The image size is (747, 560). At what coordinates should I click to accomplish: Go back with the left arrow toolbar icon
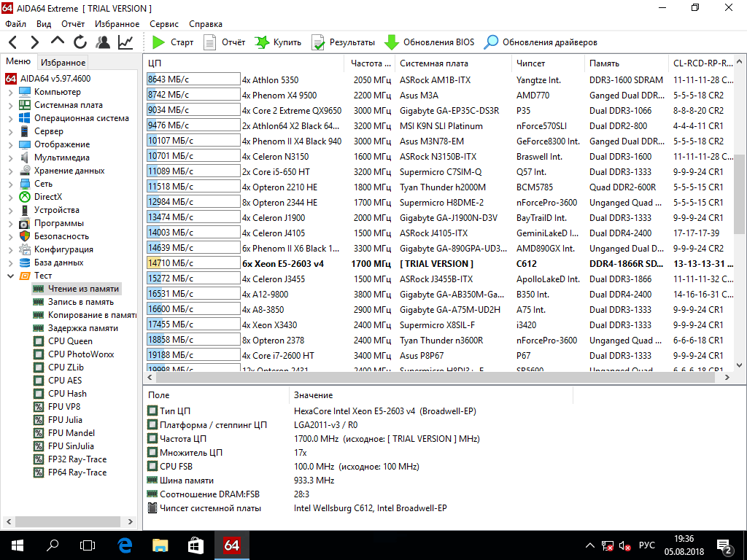pyautogui.click(x=13, y=42)
